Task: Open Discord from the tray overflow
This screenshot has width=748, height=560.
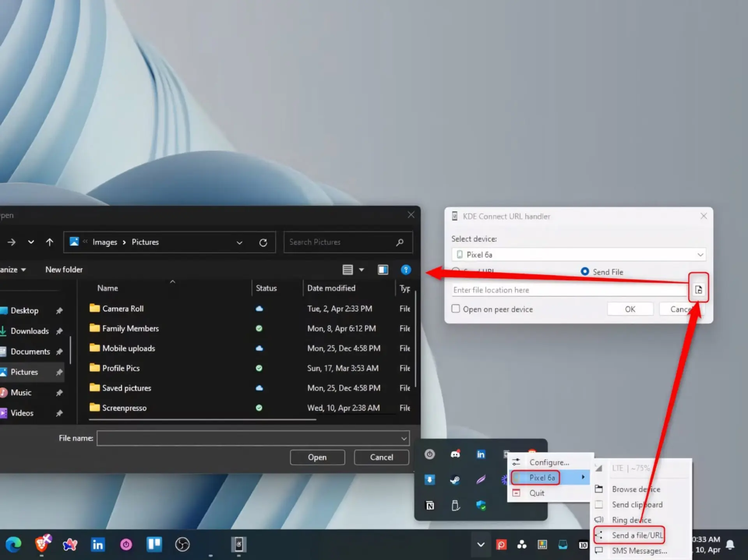Action: [455, 454]
